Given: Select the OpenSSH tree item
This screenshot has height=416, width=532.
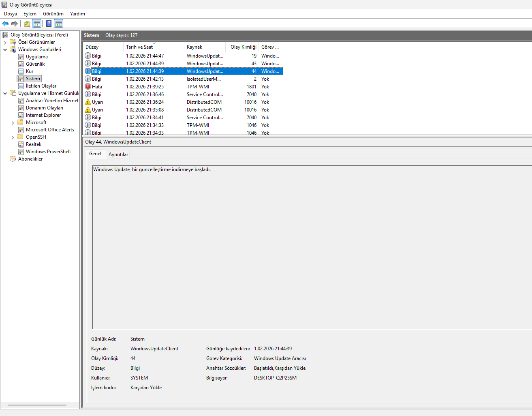Looking at the screenshot, I should click(36, 137).
